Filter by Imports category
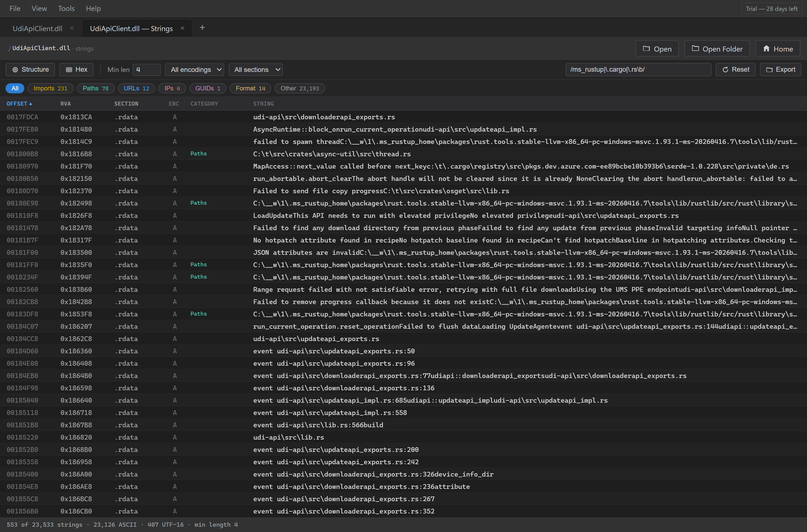 pos(51,88)
